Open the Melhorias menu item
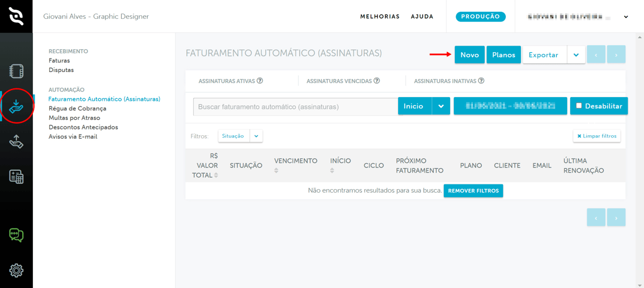Viewport: 644px width, 288px height. 379,16
